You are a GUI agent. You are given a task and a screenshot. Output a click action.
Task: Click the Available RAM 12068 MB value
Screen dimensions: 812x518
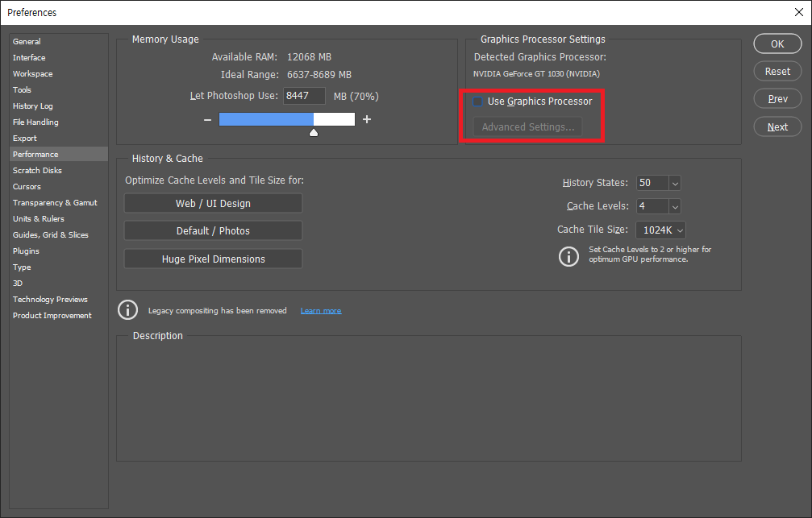tap(309, 57)
